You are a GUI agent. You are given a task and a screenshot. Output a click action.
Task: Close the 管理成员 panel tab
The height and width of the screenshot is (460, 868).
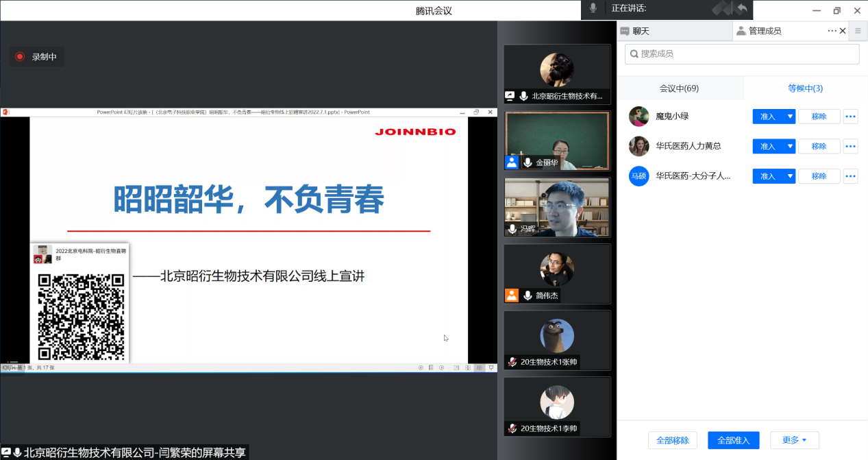click(843, 31)
